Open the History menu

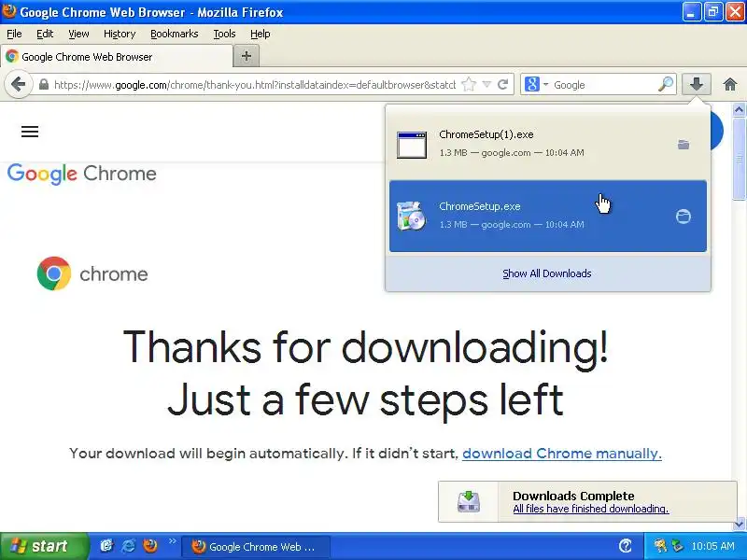[120, 34]
